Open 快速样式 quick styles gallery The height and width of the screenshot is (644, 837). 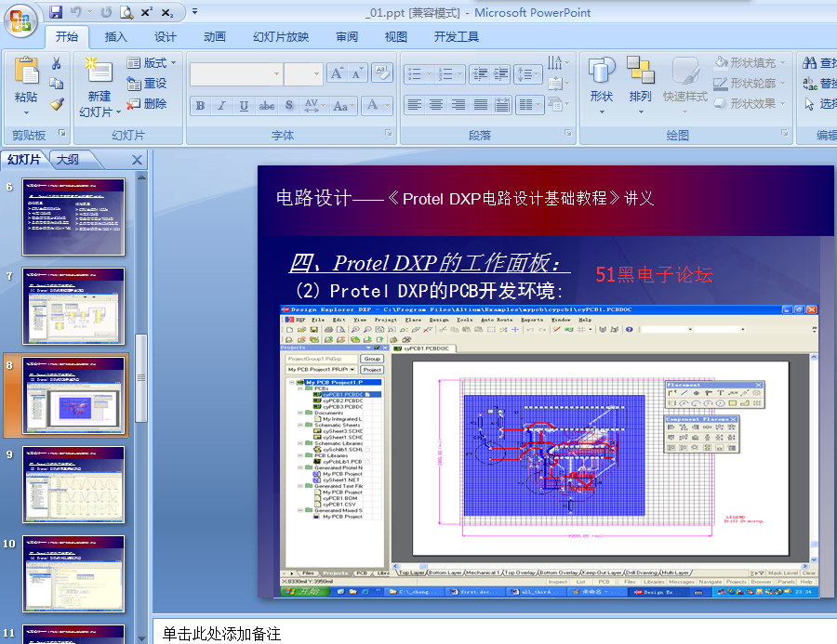tap(684, 85)
